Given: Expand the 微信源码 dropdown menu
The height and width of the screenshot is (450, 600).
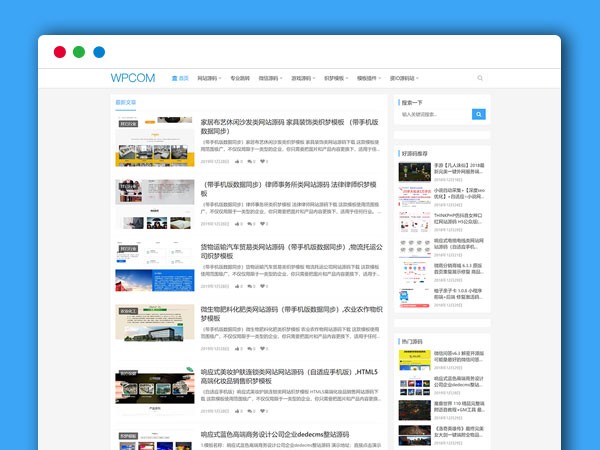Looking at the screenshot, I should (272, 78).
